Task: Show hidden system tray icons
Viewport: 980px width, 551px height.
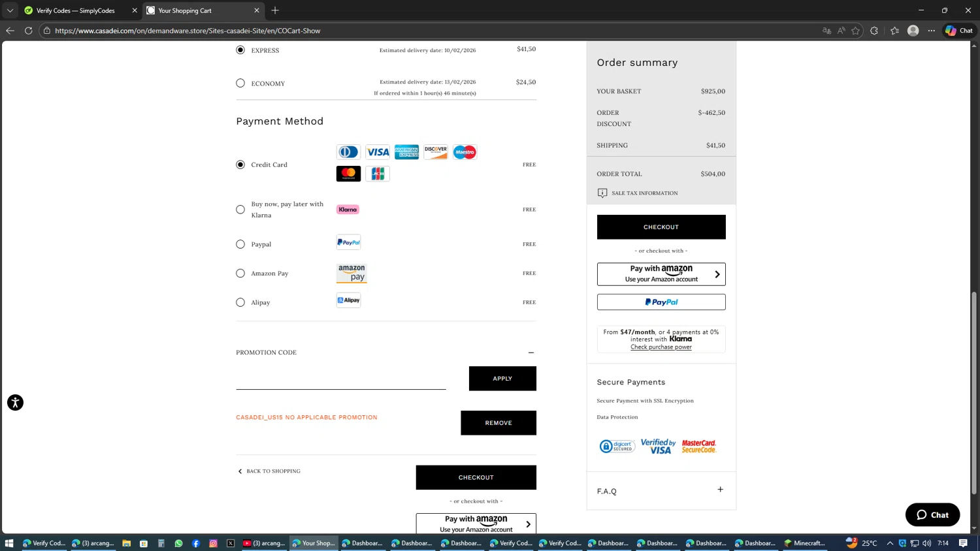Action: [890, 543]
